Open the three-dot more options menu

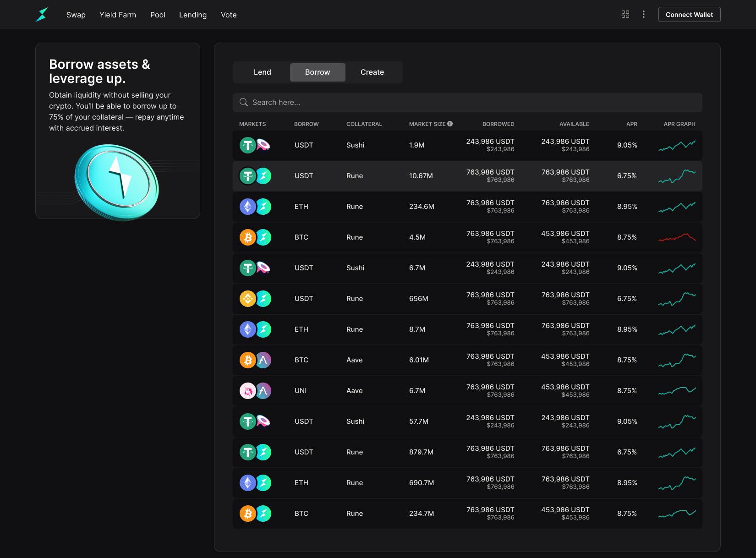(x=643, y=15)
